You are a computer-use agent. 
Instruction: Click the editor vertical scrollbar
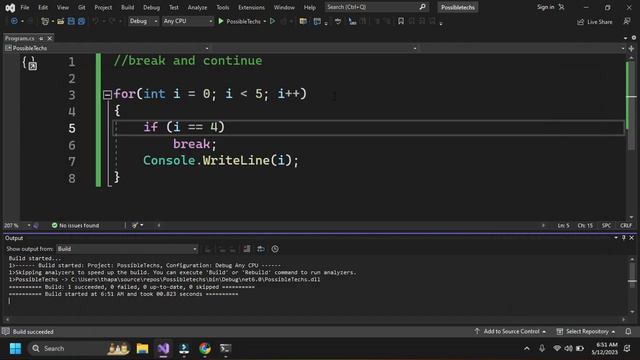(x=631, y=137)
